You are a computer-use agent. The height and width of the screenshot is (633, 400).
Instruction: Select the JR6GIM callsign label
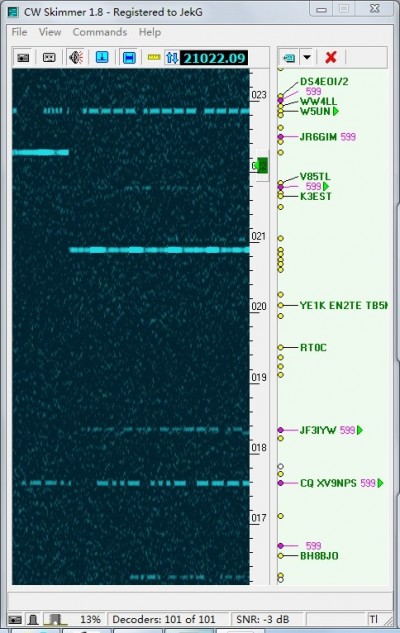coord(318,137)
